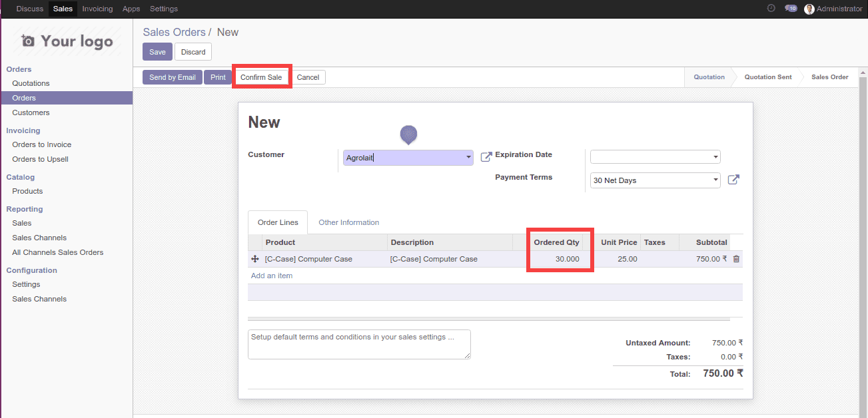Click the Unit Price column header
The width and height of the screenshot is (868, 418).
619,242
